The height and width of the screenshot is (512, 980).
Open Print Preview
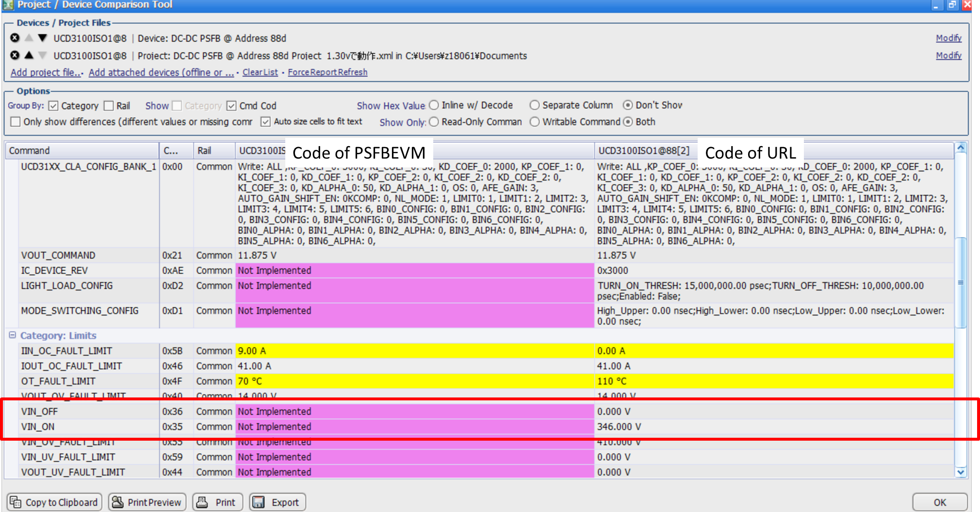pyautogui.click(x=147, y=502)
